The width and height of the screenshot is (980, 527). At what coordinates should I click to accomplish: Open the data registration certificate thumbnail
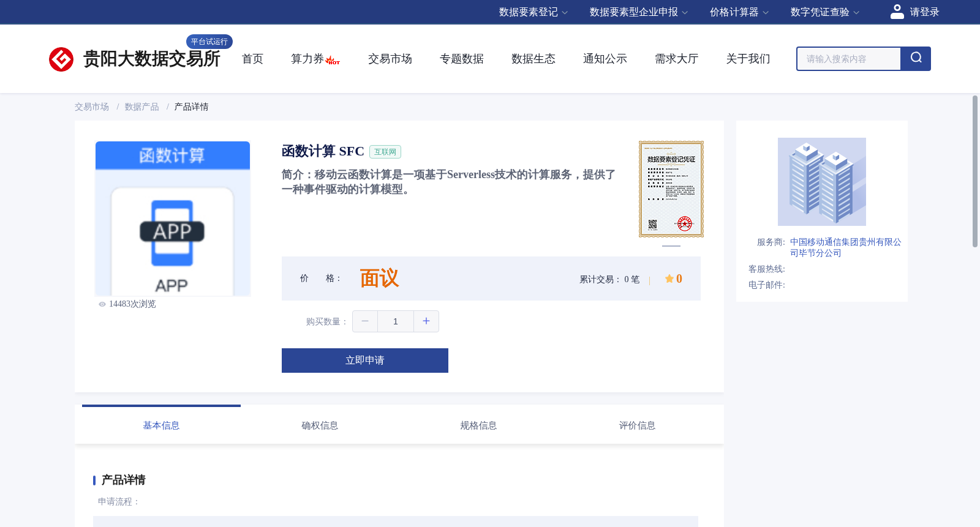(x=671, y=189)
